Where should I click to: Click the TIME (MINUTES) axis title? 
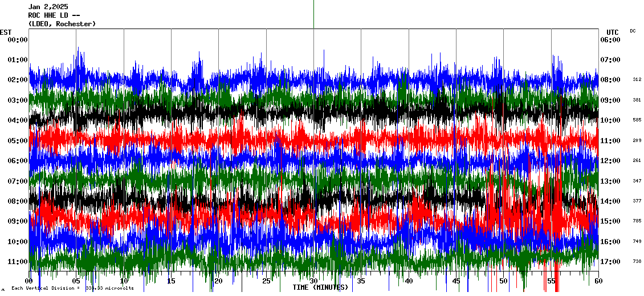coord(320,287)
